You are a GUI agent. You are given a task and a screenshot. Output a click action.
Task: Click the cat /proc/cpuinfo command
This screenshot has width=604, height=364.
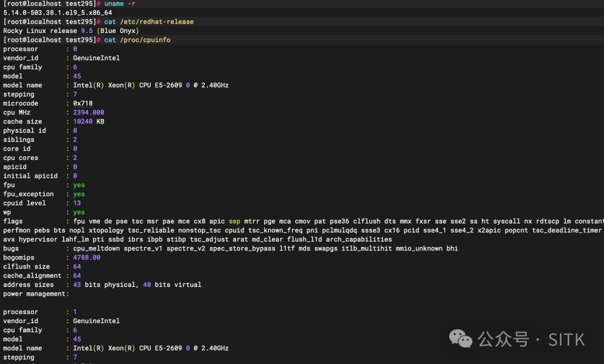(137, 40)
